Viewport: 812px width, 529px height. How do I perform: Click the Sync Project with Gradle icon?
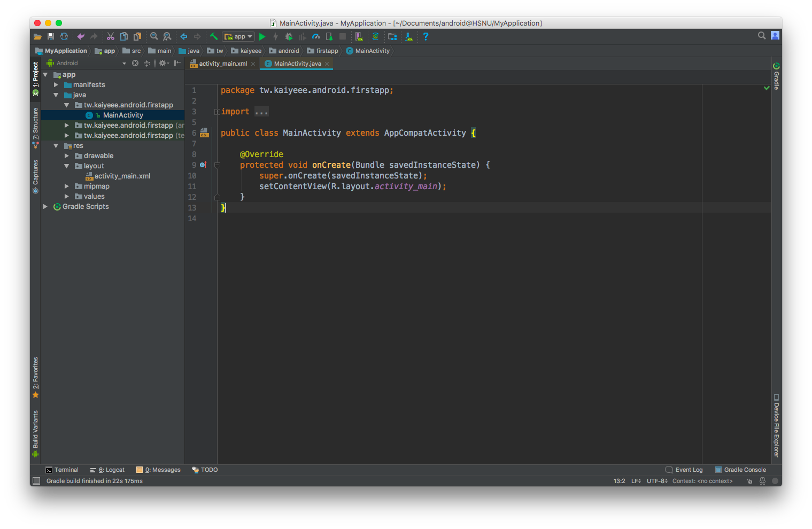375,36
